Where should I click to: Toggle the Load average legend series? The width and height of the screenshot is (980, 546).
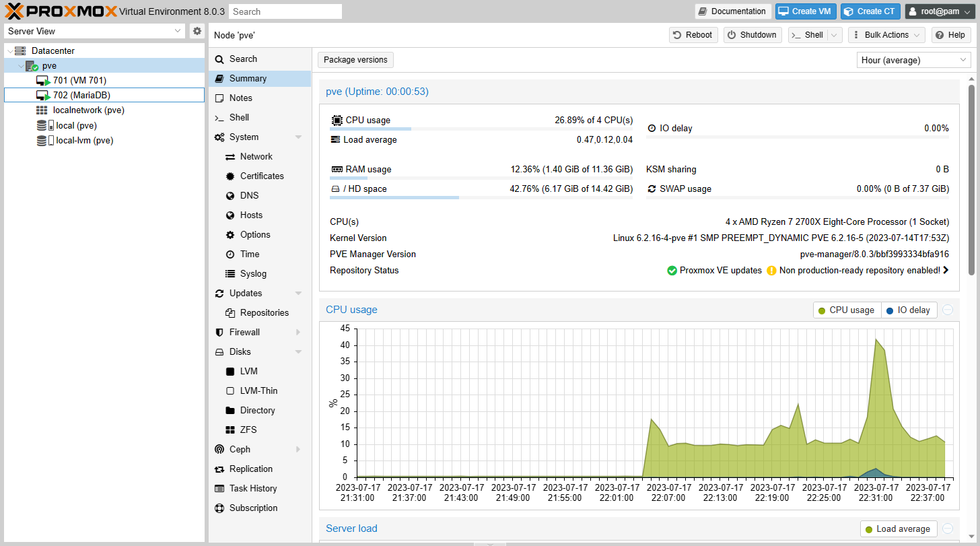(x=898, y=529)
